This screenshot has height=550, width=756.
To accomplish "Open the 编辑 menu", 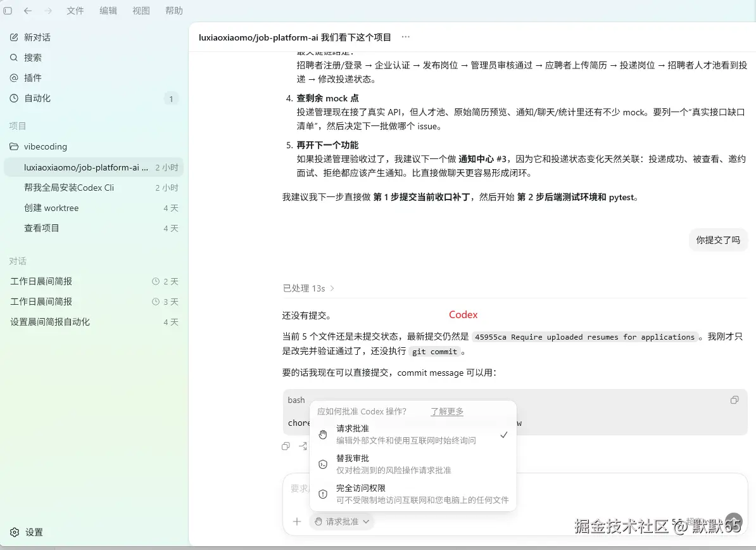I will click(108, 11).
